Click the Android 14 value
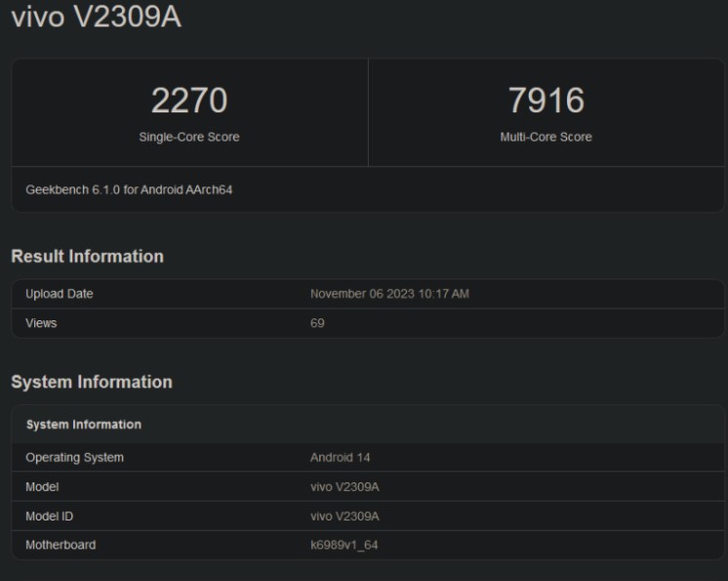728x581 pixels. (x=340, y=457)
